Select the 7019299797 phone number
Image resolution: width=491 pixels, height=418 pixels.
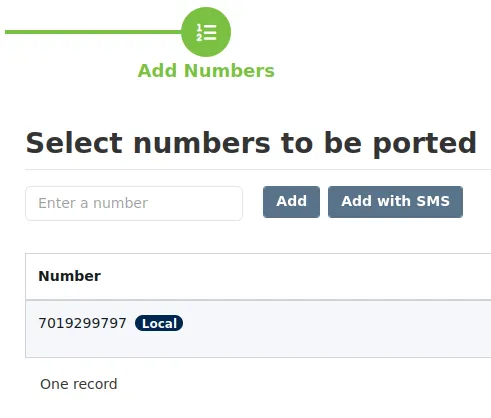[x=82, y=323]
